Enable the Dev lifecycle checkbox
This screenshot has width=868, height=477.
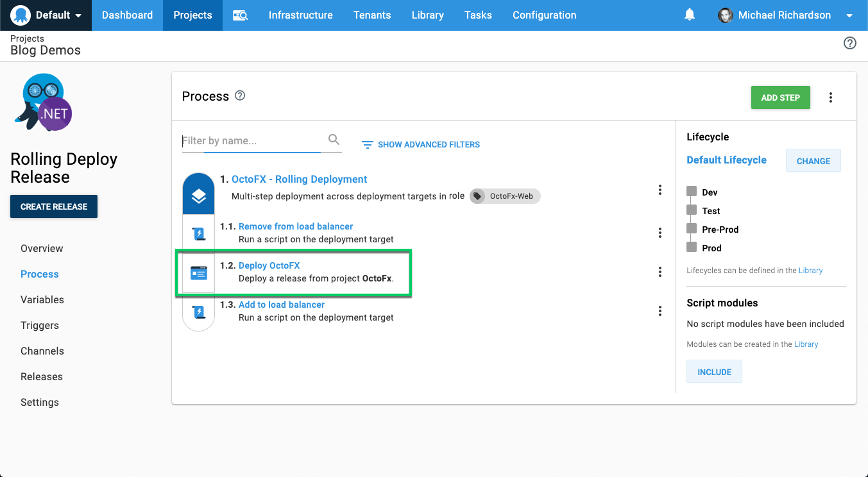click(692, 191)
